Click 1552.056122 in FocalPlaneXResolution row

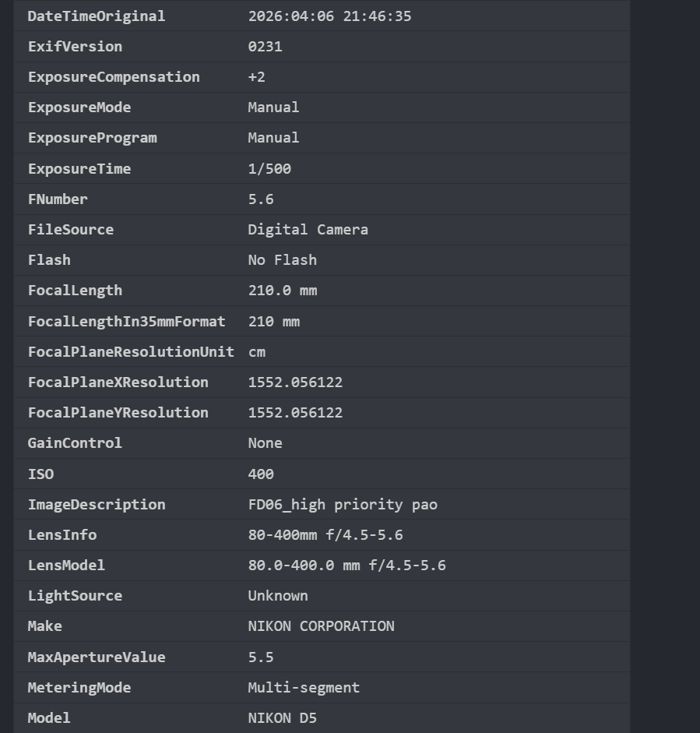click(x=295, y=382)
